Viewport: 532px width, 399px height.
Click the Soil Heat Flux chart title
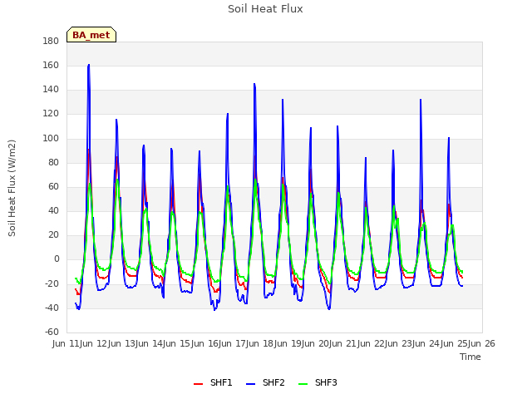coord(265,9)
